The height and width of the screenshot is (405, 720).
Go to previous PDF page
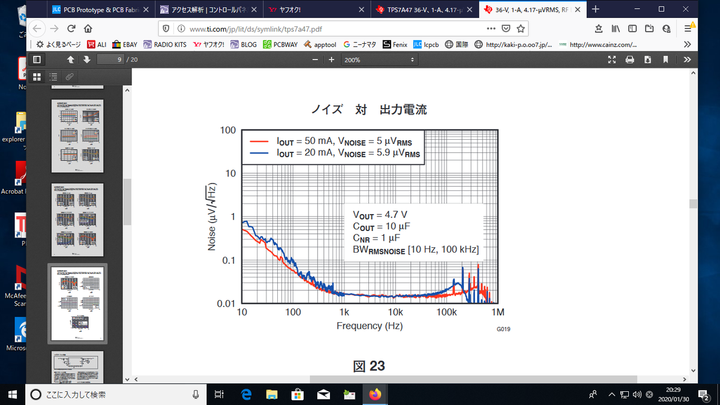(x=70, y=60)
